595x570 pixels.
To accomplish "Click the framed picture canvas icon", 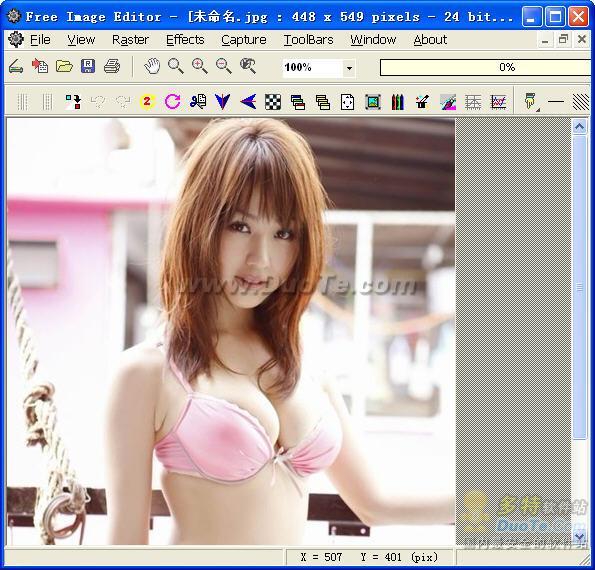I will [x=373, y=102].
